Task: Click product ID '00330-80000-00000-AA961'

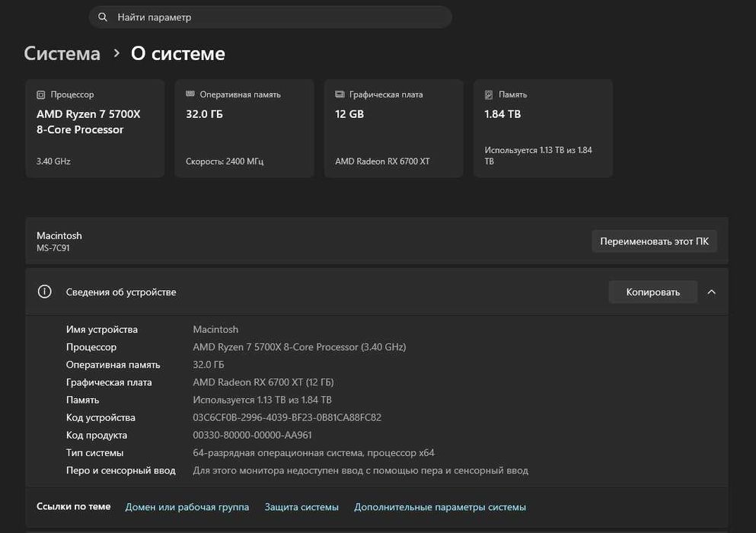Action: tap(252, 435)
